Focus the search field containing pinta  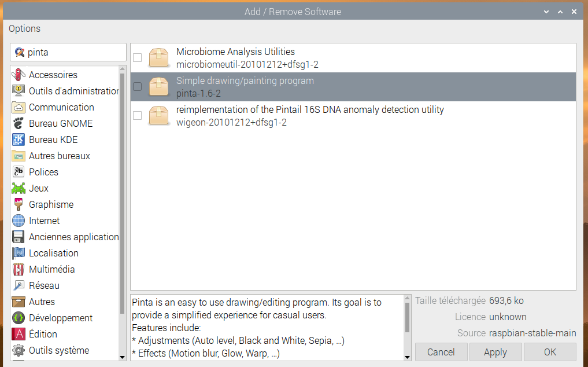68,52
